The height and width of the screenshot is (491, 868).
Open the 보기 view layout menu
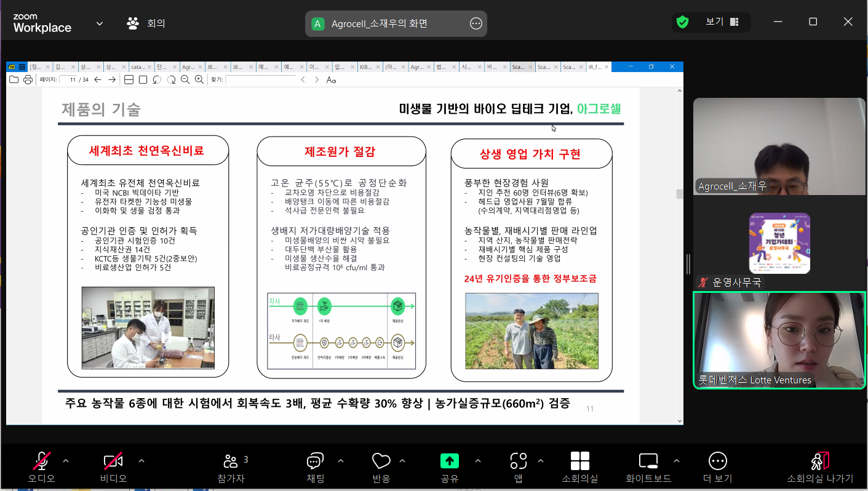722,22
